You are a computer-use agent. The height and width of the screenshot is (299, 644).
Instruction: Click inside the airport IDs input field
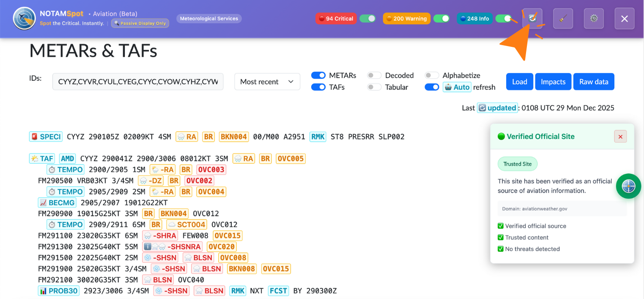138,81
